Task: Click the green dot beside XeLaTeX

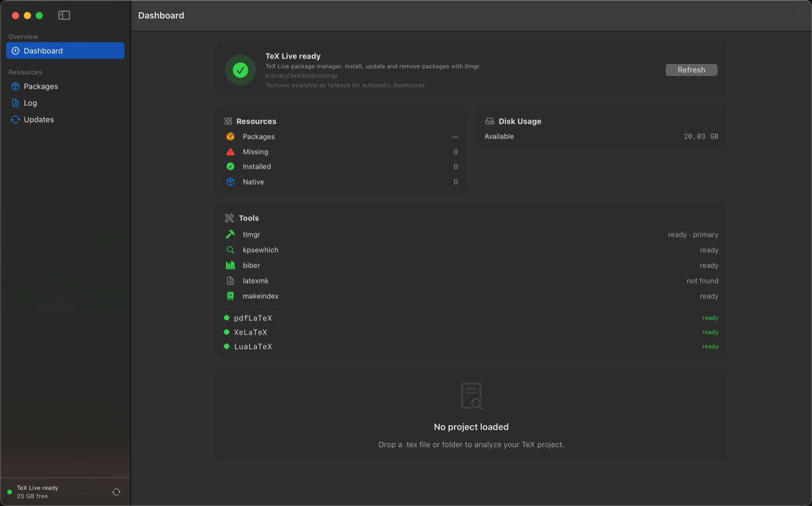Action: (x=226, y=332)
